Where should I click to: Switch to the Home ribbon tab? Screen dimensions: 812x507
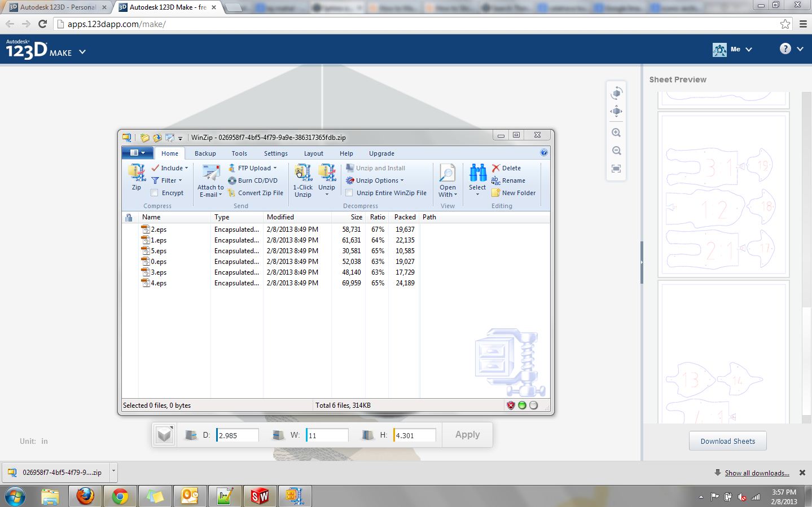(x=169, y=153)
